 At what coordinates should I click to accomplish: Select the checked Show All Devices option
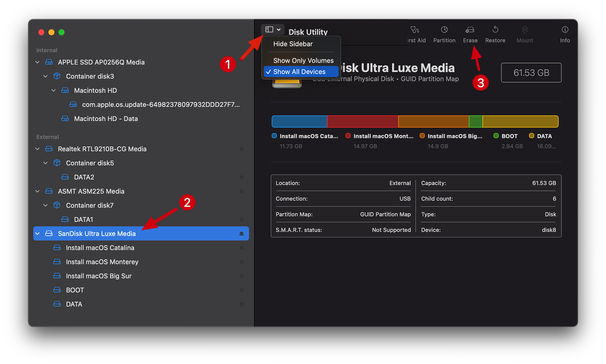pos(299,72)
